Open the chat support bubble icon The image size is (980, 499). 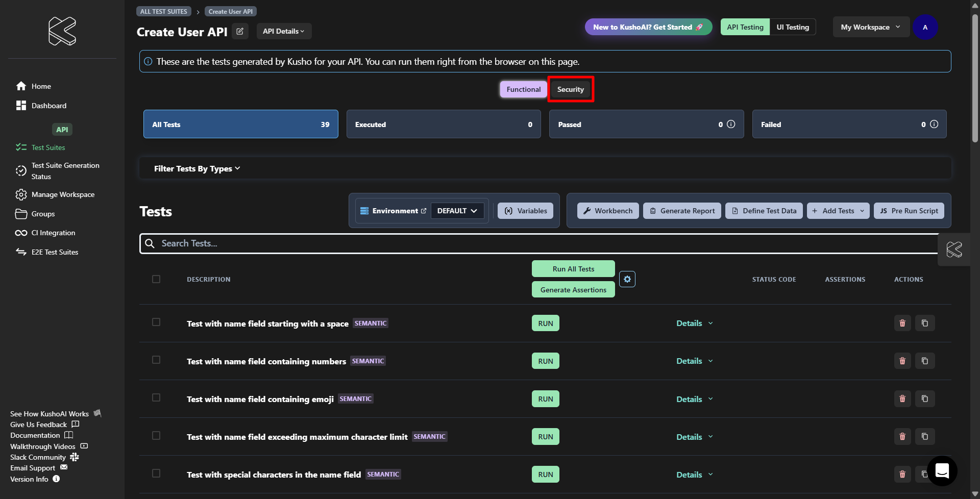click(x=942, y=470)
